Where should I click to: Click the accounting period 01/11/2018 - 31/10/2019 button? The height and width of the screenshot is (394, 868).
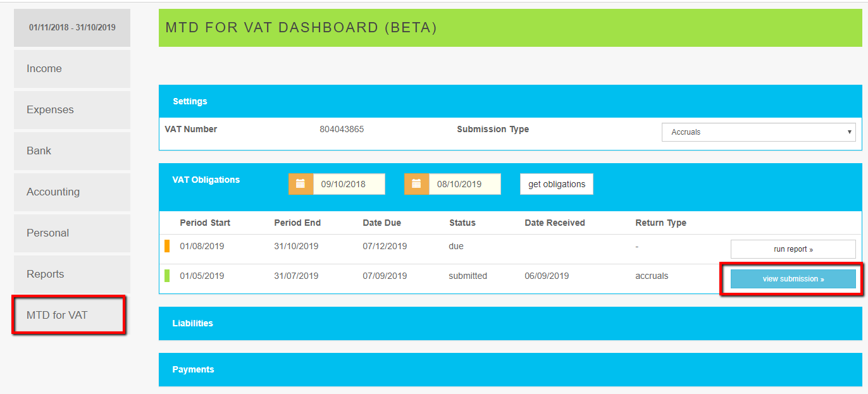(72, 28)
